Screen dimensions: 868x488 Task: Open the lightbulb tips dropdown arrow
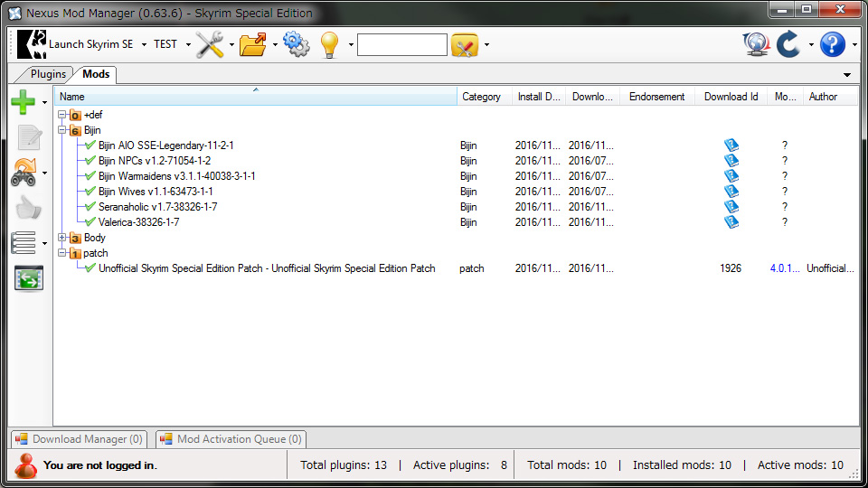351,45
